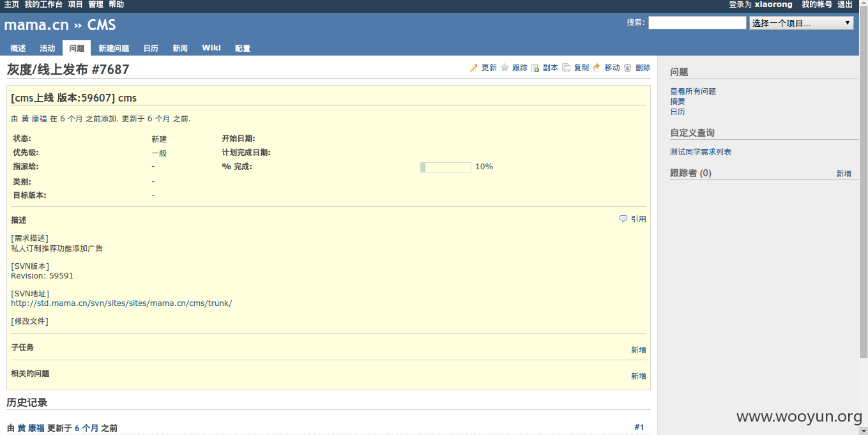Click history entry #1 link
868x435 pixels.
coord(639,427)
